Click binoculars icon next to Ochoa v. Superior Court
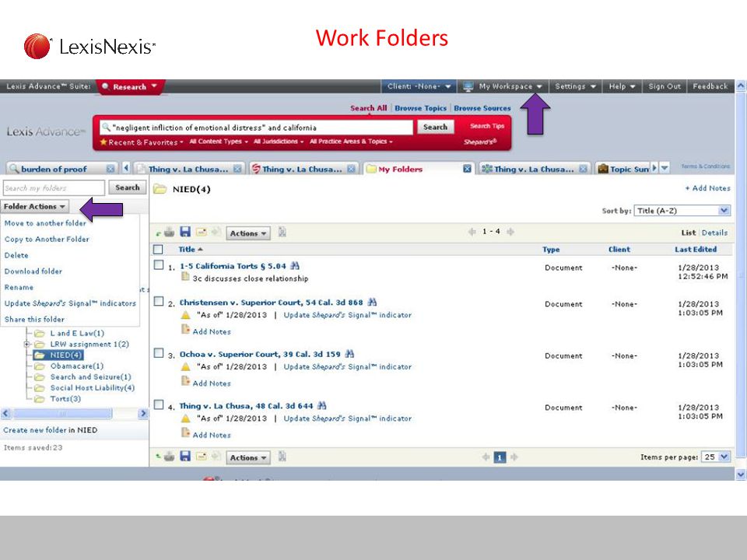Screen dimensions: 747x560 pos(349,354)
